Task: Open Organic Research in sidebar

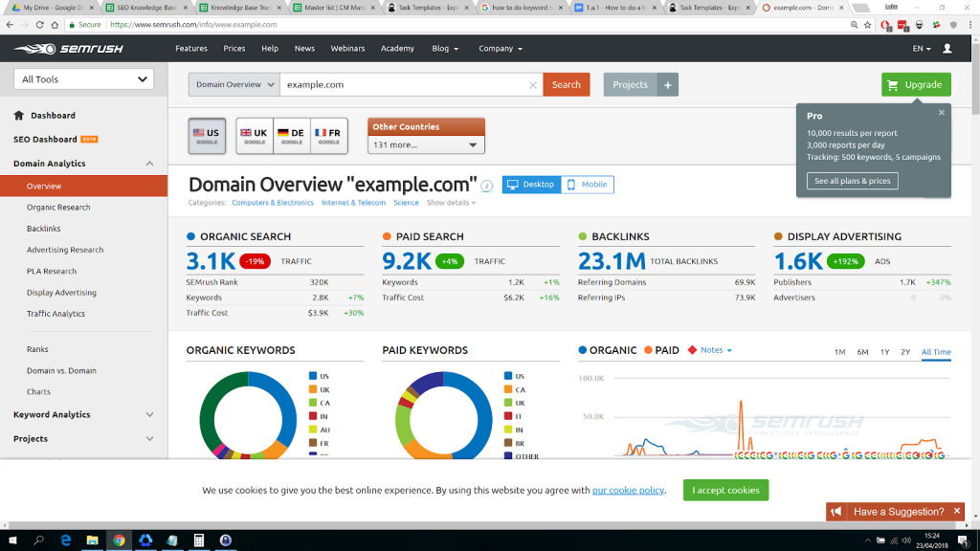Action: [58, 208]
